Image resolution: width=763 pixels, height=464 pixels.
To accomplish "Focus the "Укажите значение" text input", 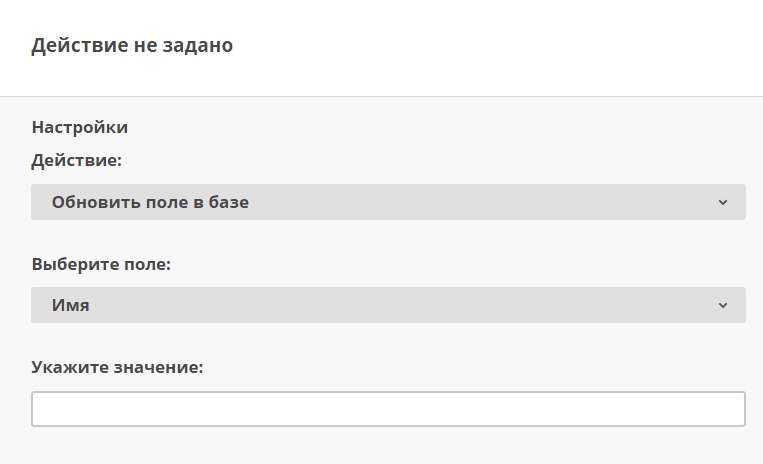I will coord(388,409).
